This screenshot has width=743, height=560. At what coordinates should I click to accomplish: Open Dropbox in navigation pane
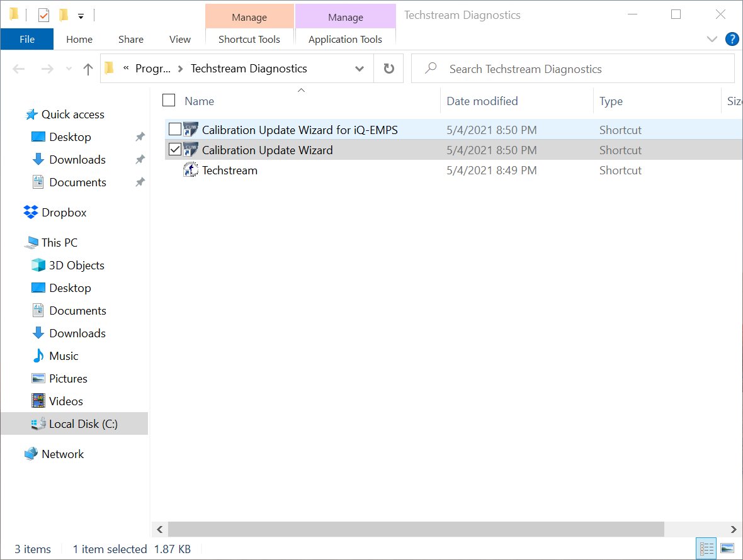tap(64, 213)
